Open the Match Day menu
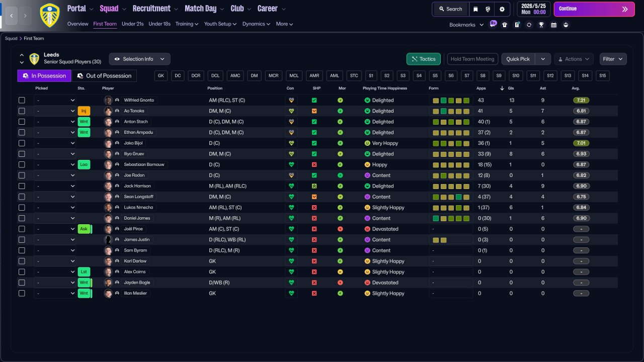 [204, 9]
